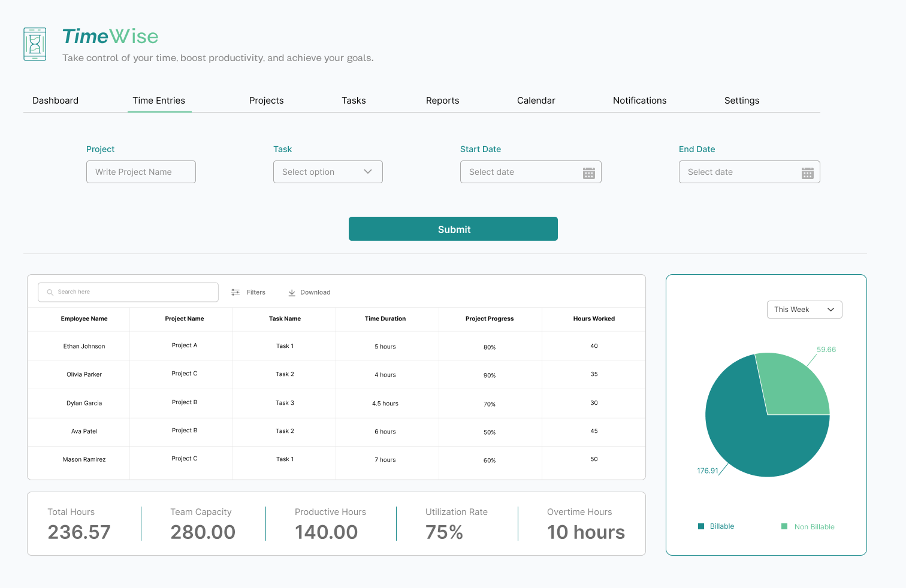The height and width of the screenshot is (588, 906).
Task: Open the 'This Week' period dropdown
Action: (x=804, y=310)
